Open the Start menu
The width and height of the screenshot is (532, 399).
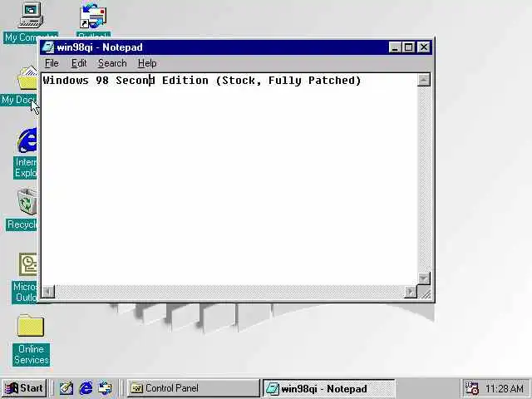24,388
